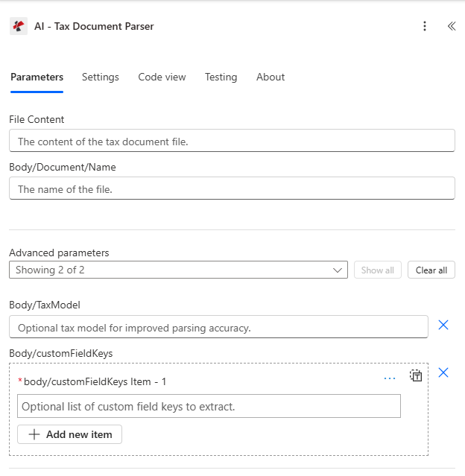Click the Body/Document/Name label
Viewport: 465px width, 476px height.
tap(63, 168)
